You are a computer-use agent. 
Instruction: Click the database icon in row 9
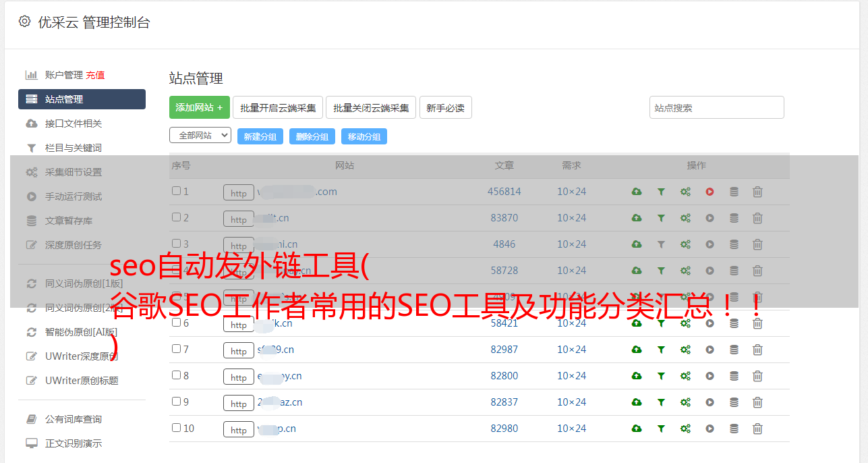click(x=734, y=402)
